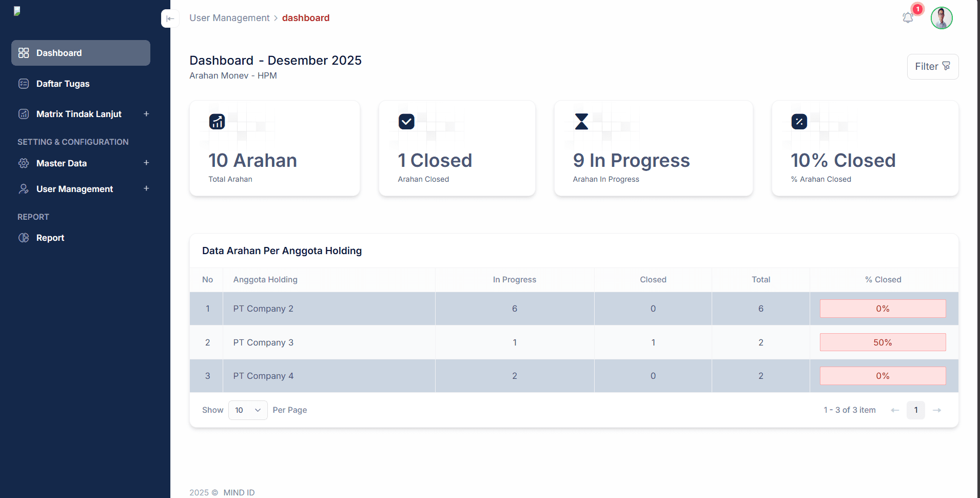Click the Total Arahan chart icon
Screen dimensions: 980x498
[x=217, y=122]
